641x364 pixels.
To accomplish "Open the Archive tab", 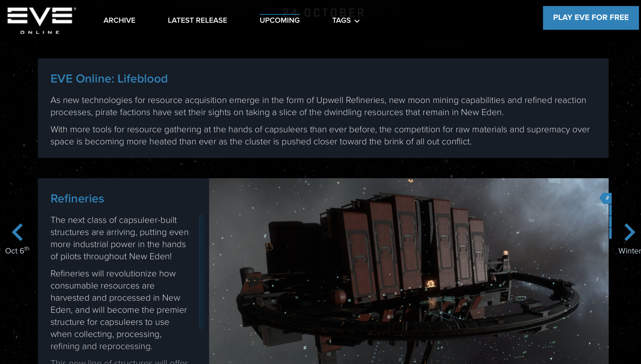I will [x=119, y=20].
